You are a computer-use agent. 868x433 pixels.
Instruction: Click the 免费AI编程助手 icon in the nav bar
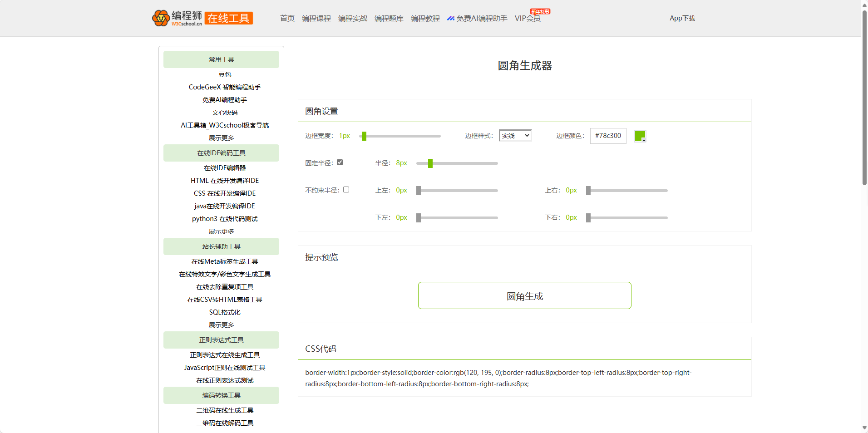pyautogui.click(x=451, y=19)
